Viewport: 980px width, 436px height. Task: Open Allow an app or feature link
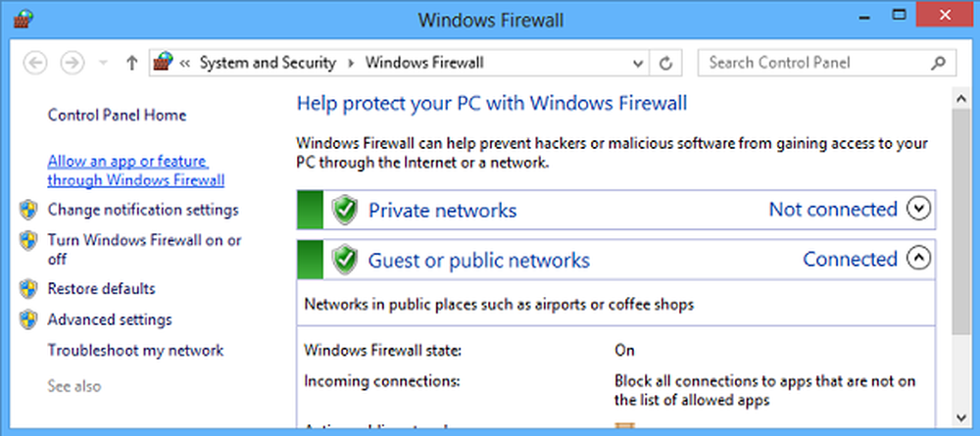[x=136, y=170]
